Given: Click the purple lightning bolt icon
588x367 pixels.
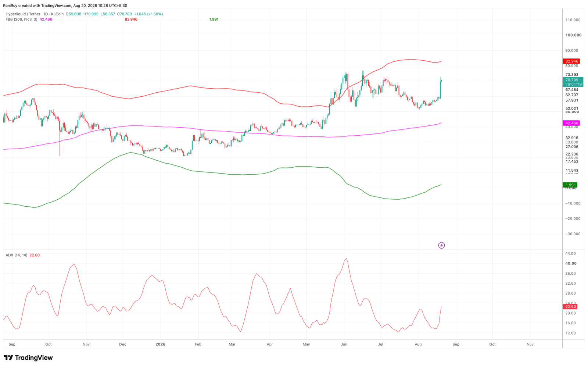Looking at the screenshot, I should 441,245.
